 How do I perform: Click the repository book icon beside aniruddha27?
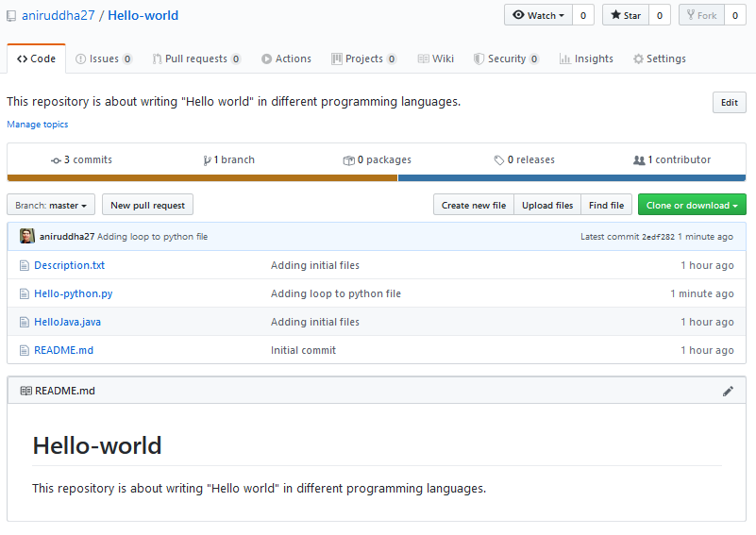[11, 16]
